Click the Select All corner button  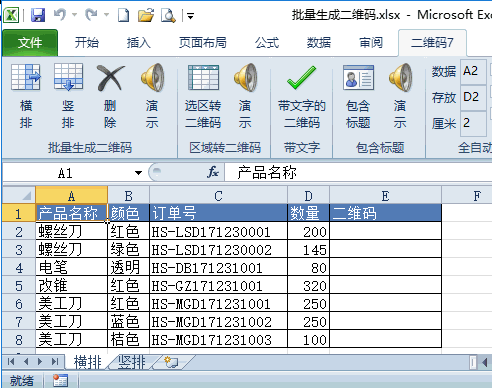coord(19,195)
